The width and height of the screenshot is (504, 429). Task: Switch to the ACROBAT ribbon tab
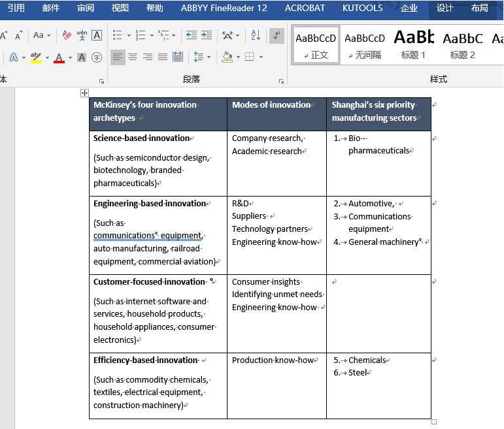[305, 8]
